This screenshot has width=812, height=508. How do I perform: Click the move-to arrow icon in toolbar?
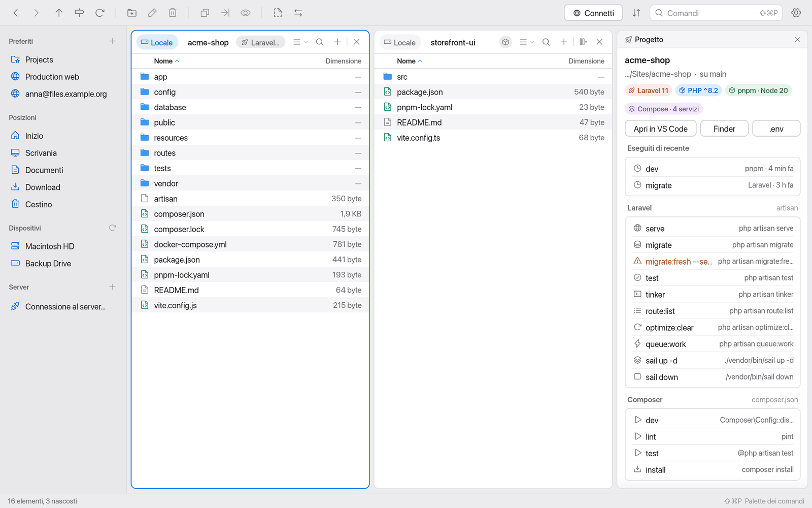(225, 13)
